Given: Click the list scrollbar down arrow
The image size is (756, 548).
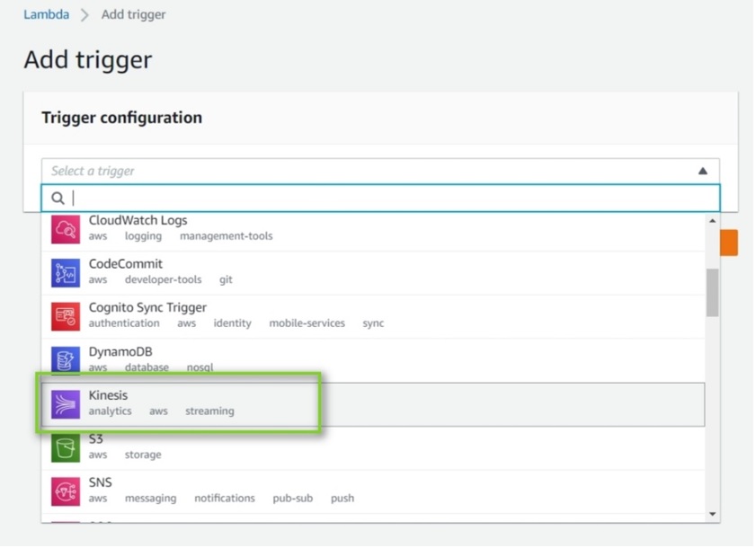Looking at the screenshot, I should pos(712,514).
